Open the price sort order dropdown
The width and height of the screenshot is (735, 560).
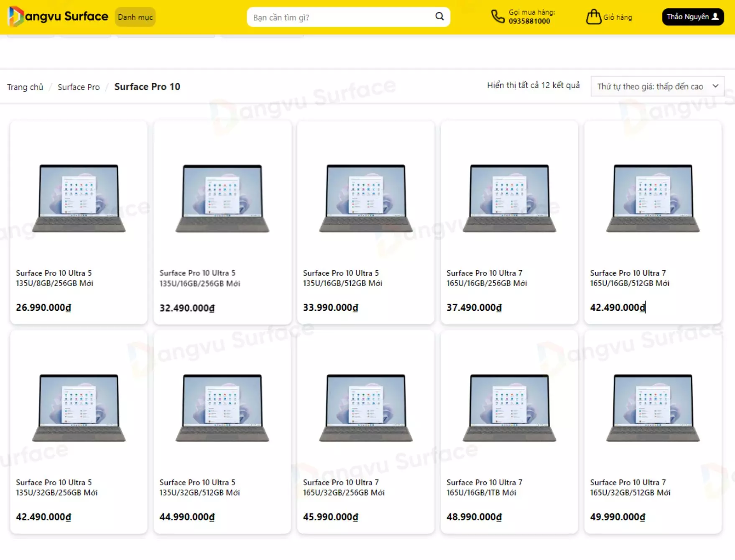click(x=657, y=86)
